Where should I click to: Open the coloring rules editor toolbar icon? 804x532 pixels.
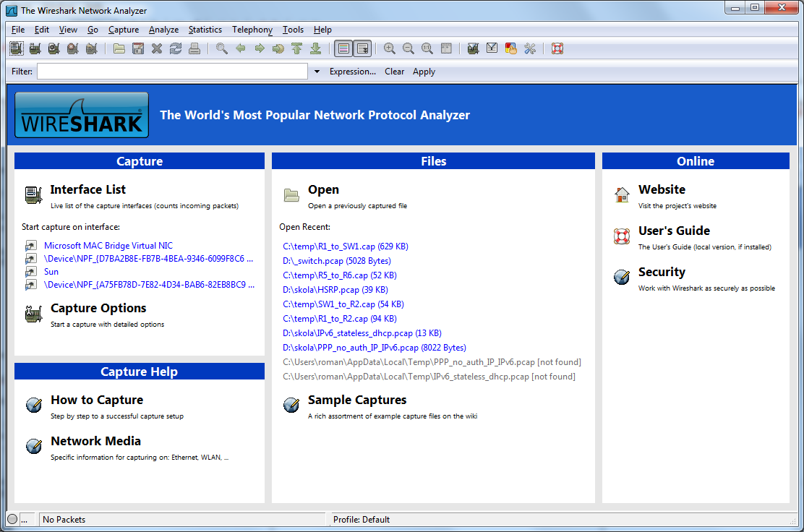(x=510, y=48)
